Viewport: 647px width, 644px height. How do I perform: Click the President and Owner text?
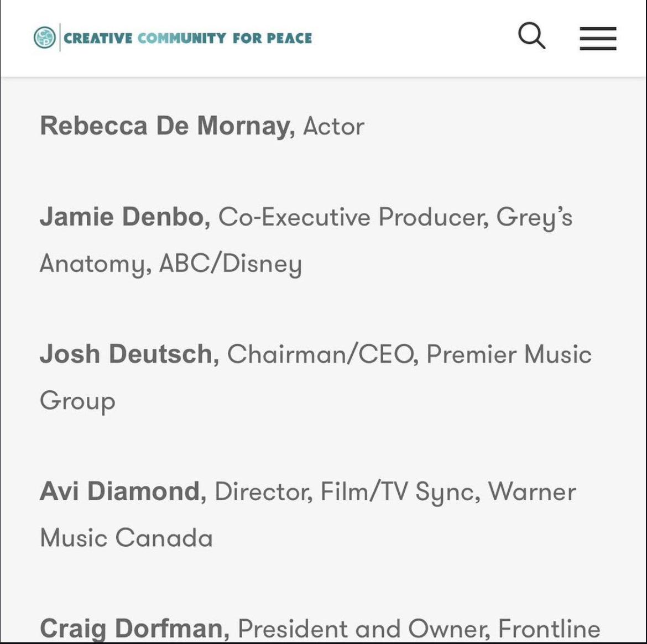point(364,629)
